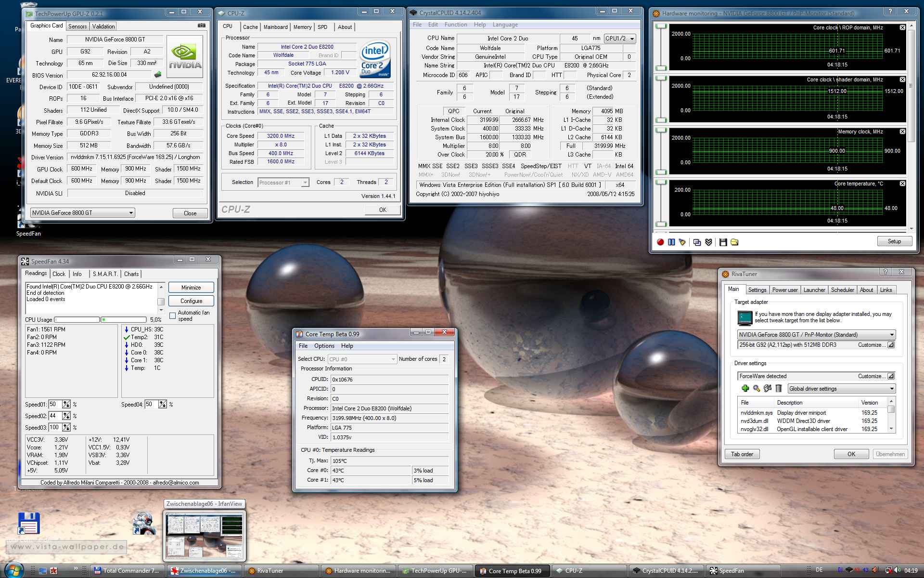Viewport: 924px width, 578px height.
Task: Click the IrfanView taskbar preview thumbnail
Action: coord(205,536)
